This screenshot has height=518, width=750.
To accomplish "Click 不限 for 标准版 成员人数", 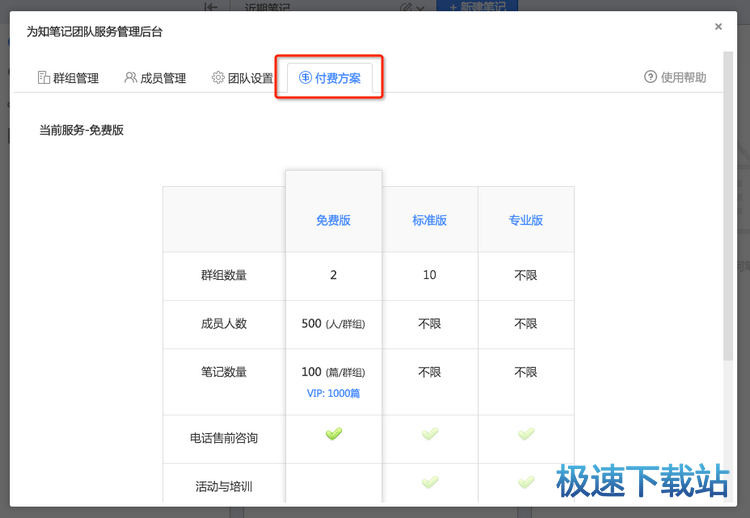I will coord(430,324).
